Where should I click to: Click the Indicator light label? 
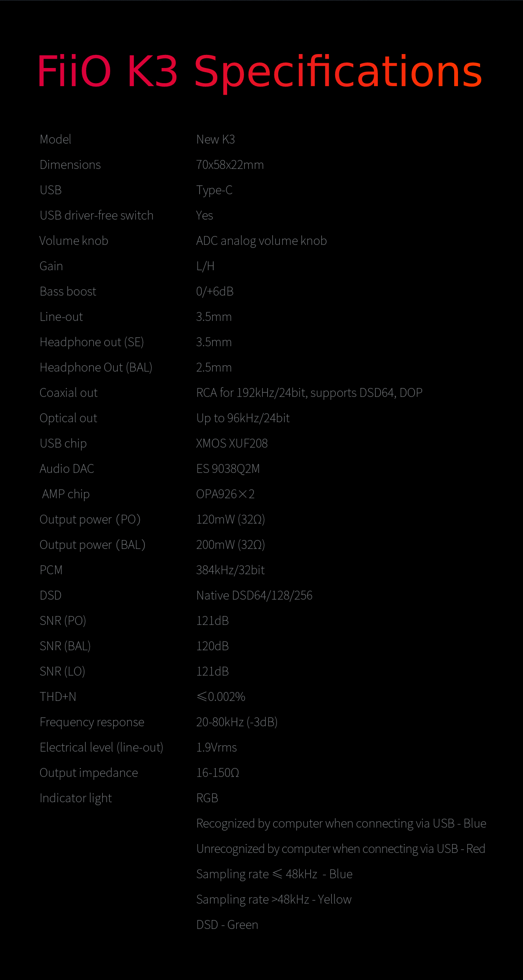pos(76,798)
